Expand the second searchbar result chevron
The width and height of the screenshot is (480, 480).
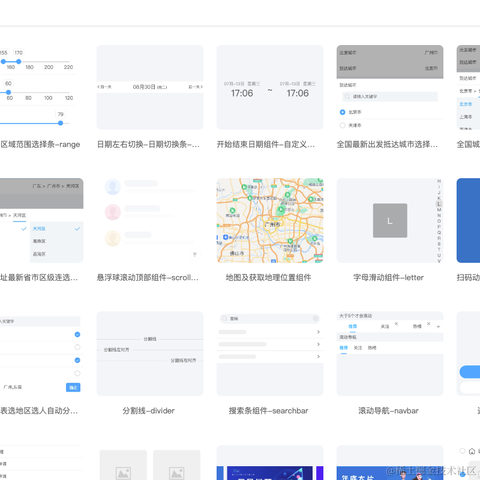[x=318, y=344]
